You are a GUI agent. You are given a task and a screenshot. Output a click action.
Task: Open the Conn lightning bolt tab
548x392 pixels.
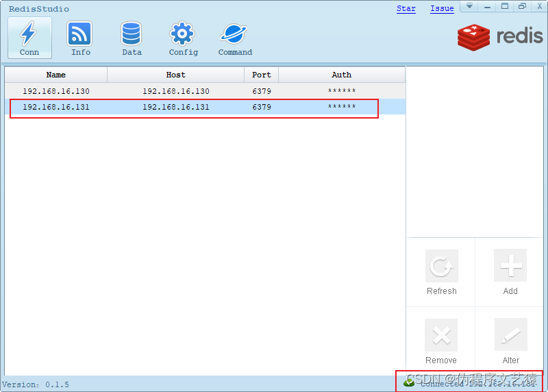[29, 38]
